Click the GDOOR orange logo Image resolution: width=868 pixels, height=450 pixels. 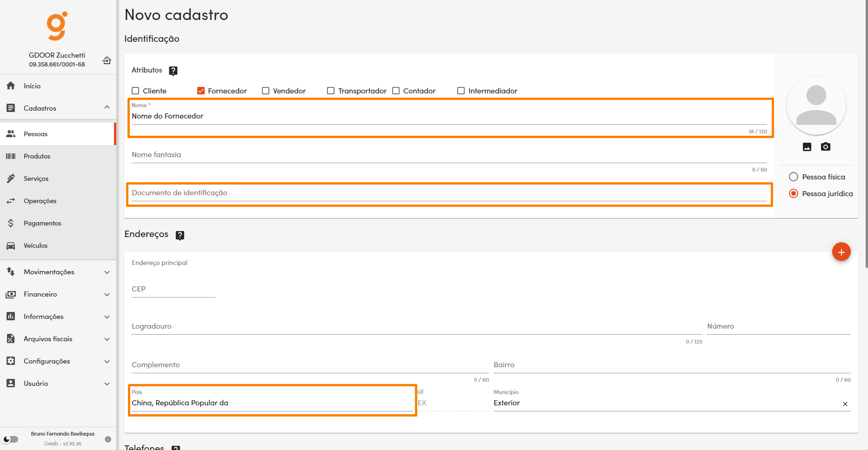[57, 26]
